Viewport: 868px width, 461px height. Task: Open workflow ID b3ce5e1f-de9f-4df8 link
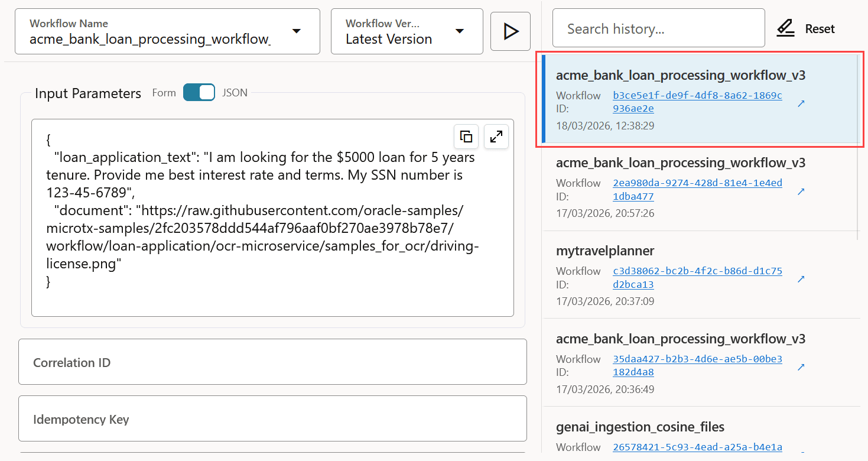[x=697, y=102]
